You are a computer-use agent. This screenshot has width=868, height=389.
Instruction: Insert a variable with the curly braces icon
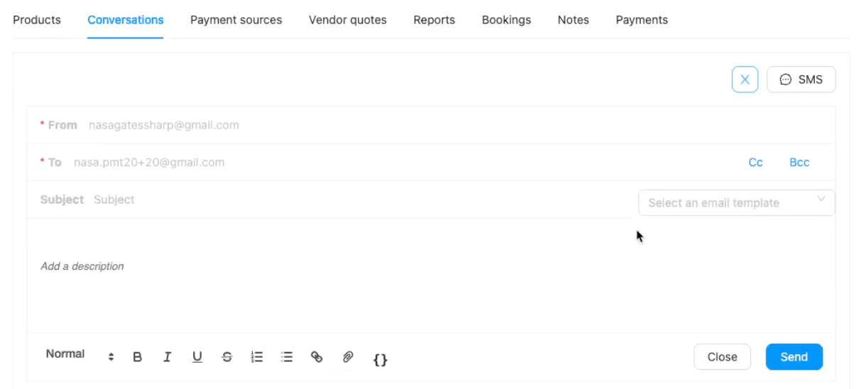click(x=380, y=360)
